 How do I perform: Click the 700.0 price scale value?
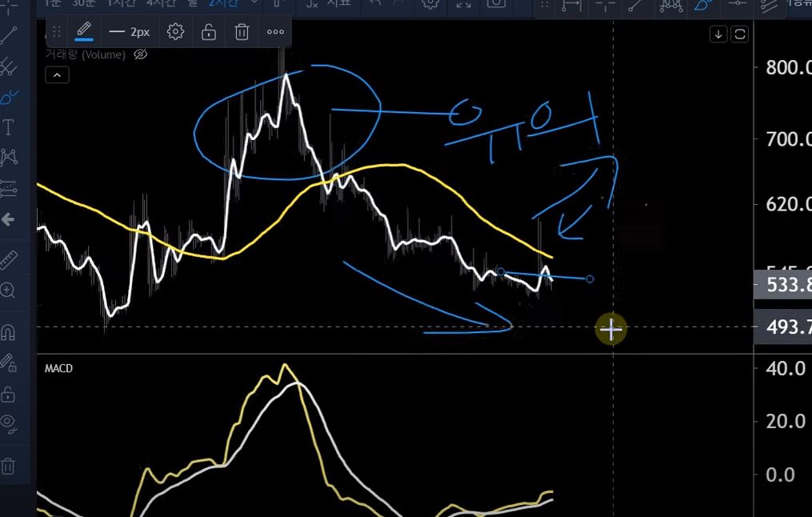[x=788, y=138]
